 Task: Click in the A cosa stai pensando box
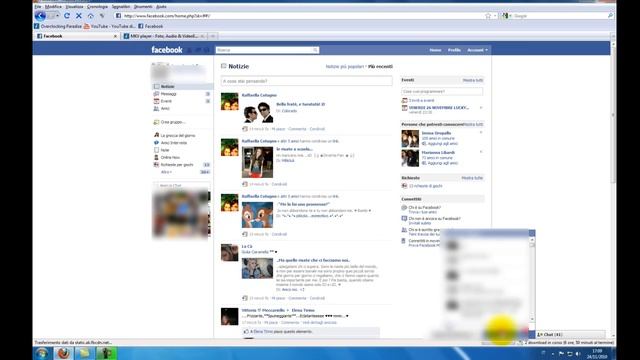(x=307, y=81)
